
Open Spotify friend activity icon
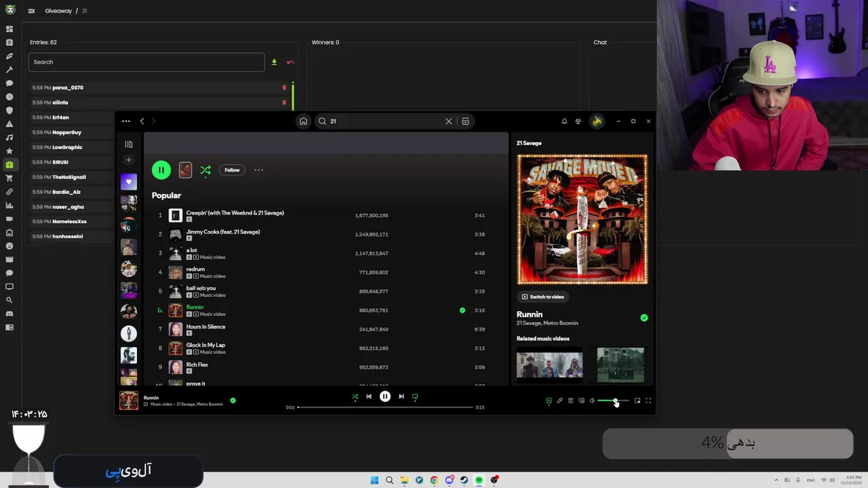click(578, 121)
